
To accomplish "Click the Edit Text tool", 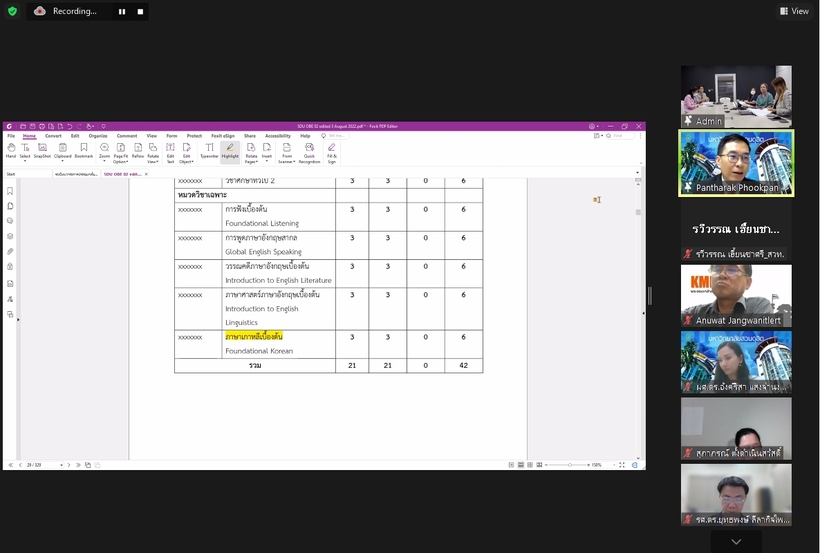I will coord(170,153).
